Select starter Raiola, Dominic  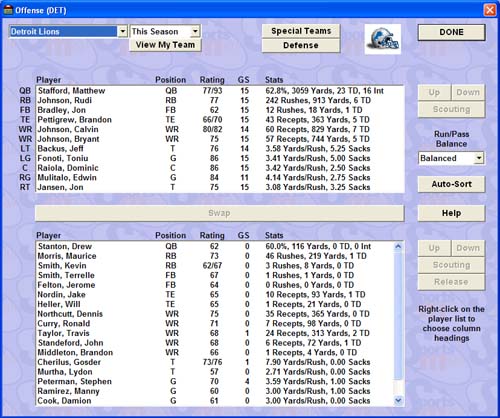(x=220, y=168)
